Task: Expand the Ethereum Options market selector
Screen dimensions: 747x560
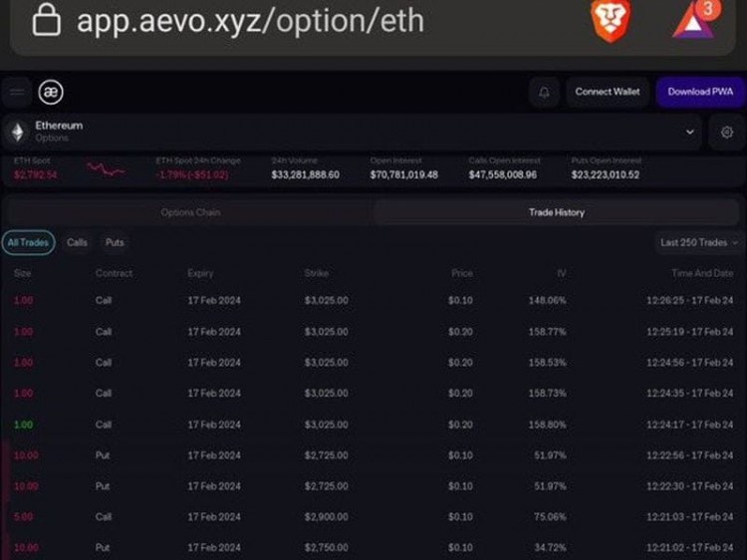Action: (x=352, y=132)
